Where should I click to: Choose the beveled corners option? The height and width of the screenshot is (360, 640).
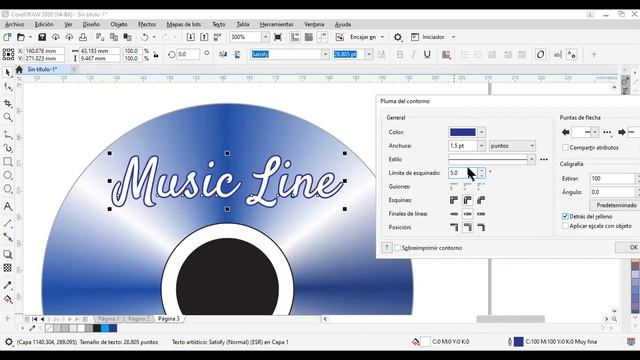[x=481, y=200]
